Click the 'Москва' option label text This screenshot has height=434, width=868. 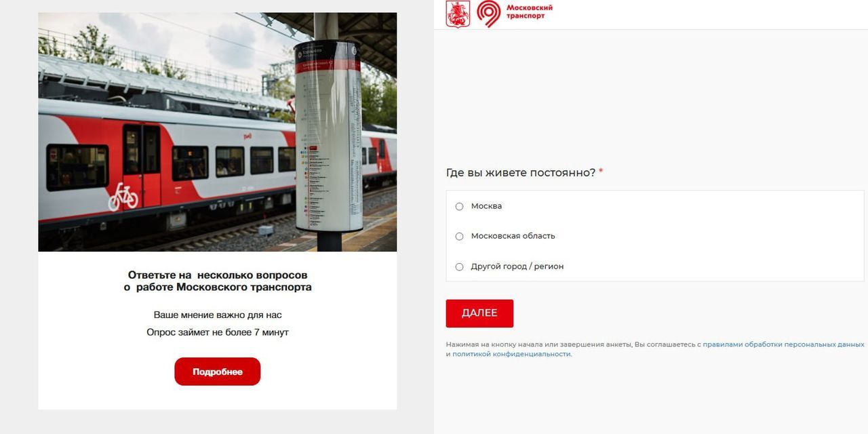coord(486,206)
